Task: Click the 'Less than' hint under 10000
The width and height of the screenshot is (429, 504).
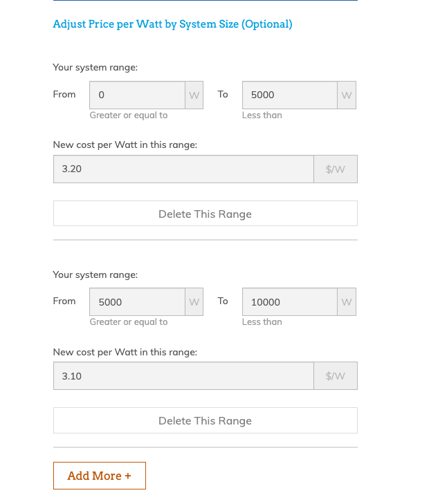Action: point(262,322)
